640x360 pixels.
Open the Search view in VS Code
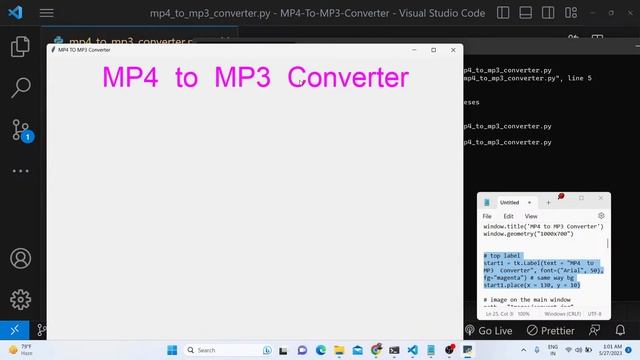pos(20,88)
